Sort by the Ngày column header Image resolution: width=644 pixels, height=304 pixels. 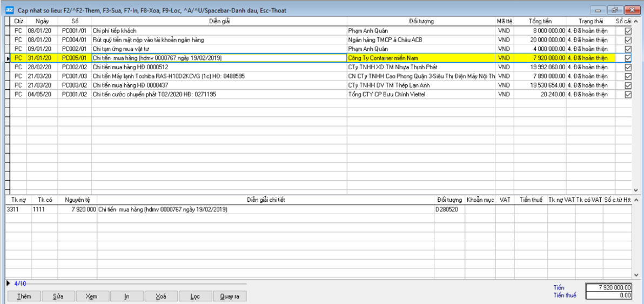click(42, 21)
